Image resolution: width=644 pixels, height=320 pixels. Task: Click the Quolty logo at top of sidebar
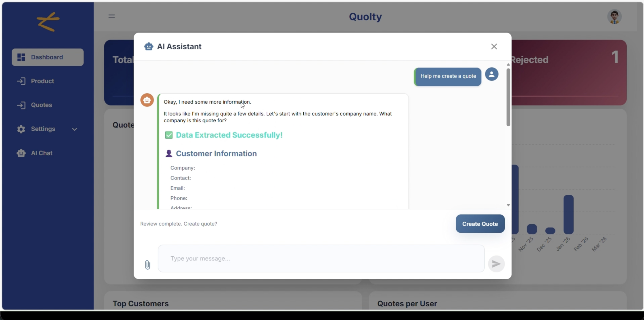47,22
